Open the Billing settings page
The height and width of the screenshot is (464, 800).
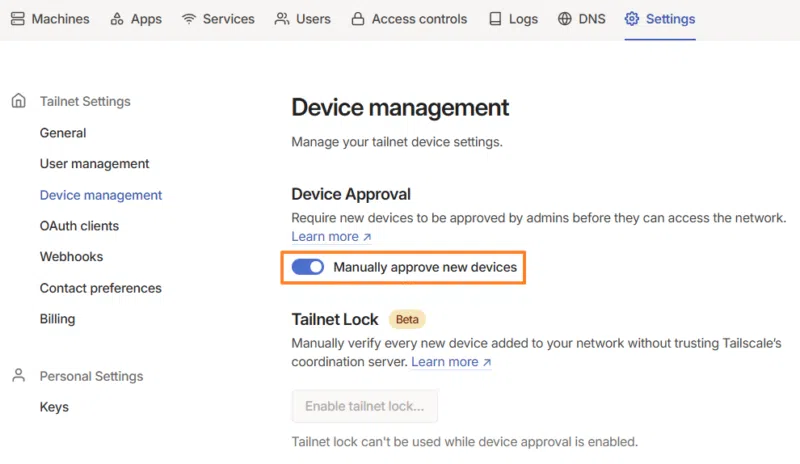(57, 319)
